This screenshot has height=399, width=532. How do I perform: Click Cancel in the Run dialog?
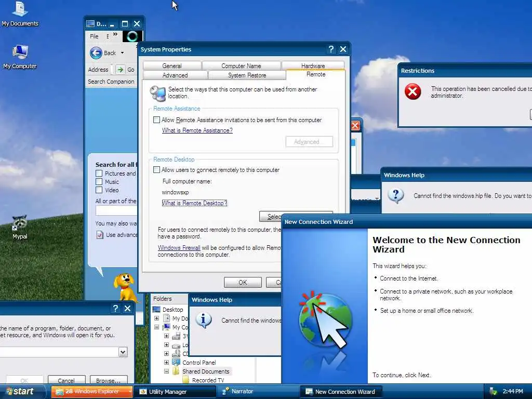click(66, 380)
